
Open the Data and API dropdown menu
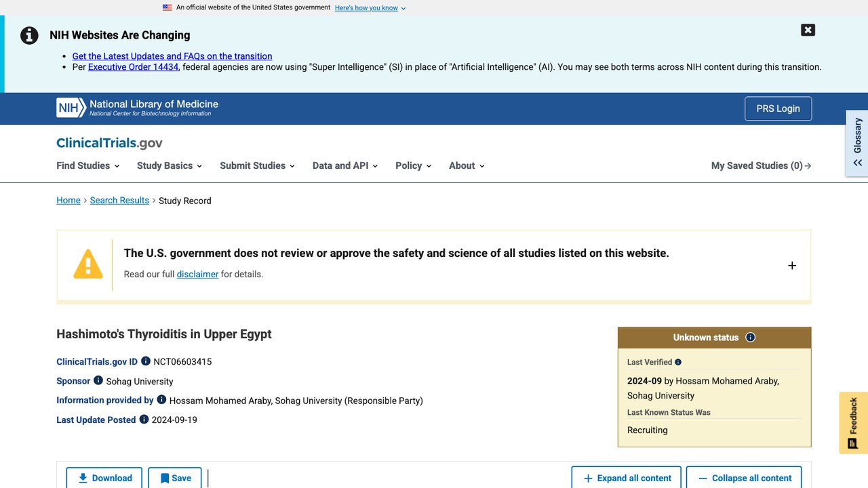pyautogui.click(x=345, y=165)
